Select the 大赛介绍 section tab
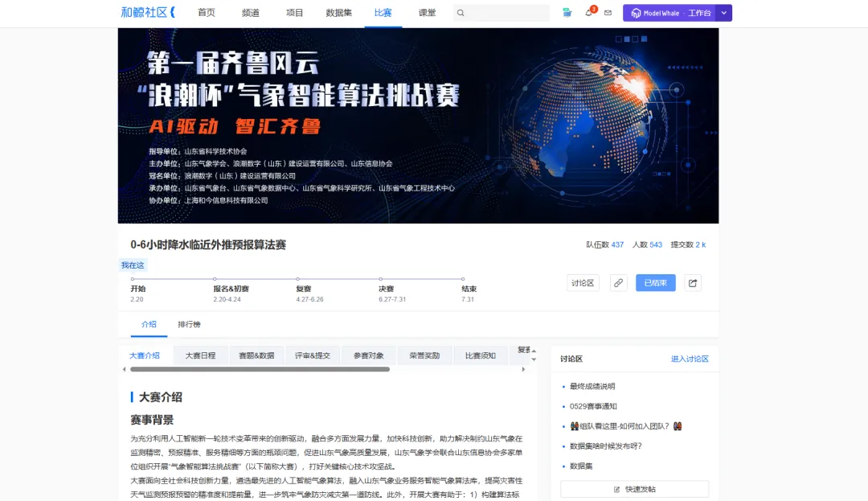Image resolution: width=868 pixels, height=501 pixels. click(145, 355)
